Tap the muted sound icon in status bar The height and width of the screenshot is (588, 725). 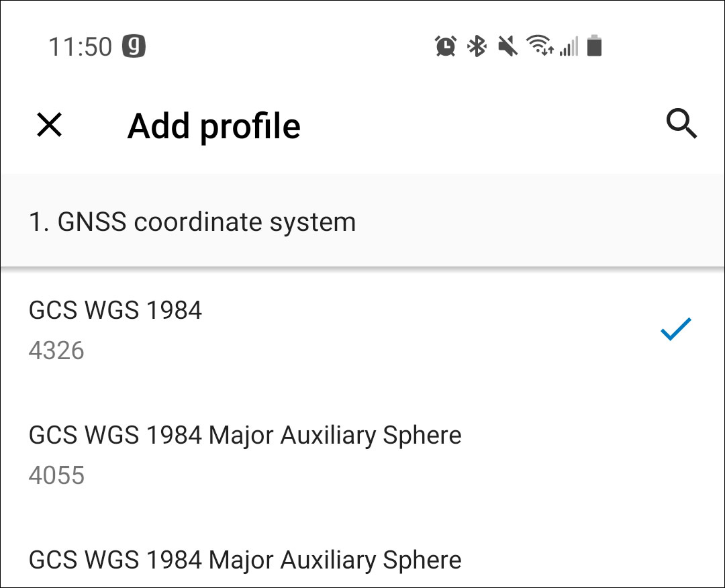(x=507, y=46)
